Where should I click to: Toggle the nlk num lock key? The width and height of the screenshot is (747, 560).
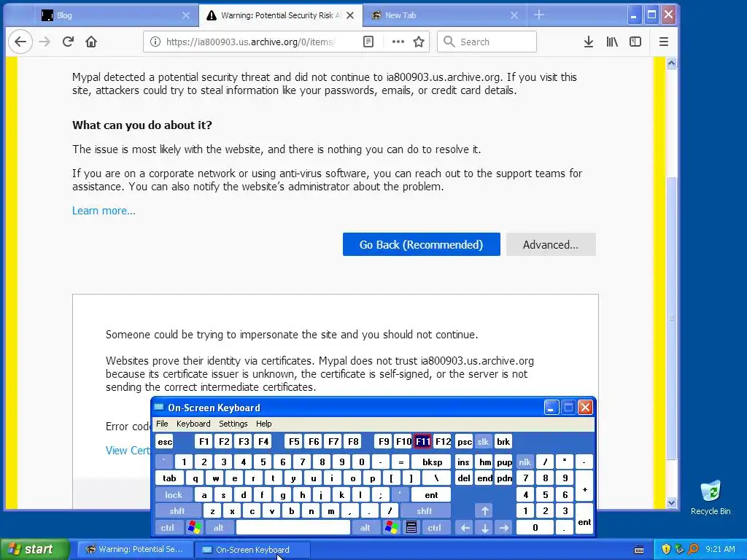tap(525, 462)
